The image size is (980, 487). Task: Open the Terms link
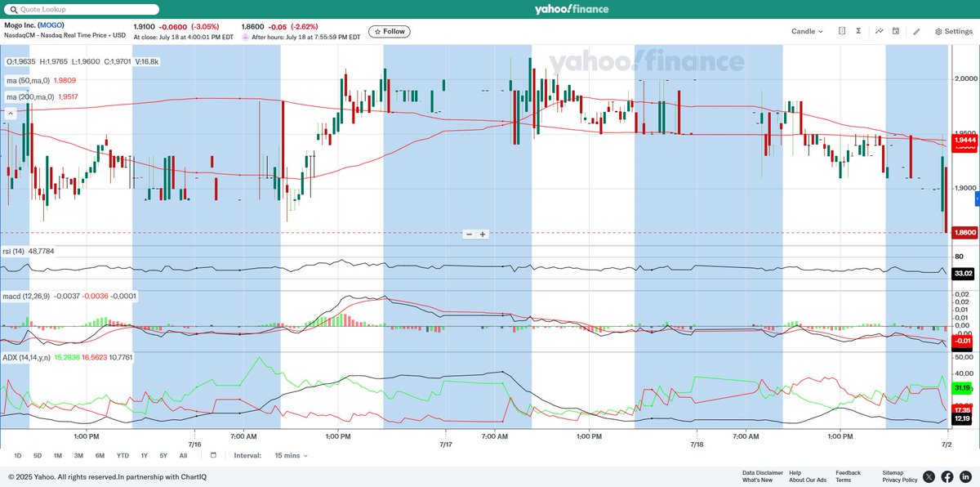tap(843, 480)
